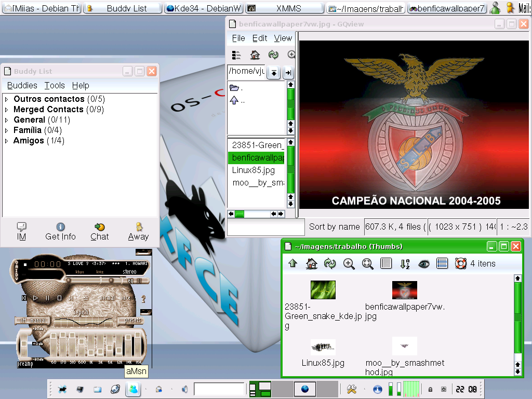Launch aMsn from the bottom panel
532x399 pixels.
(x=134, y=389)
